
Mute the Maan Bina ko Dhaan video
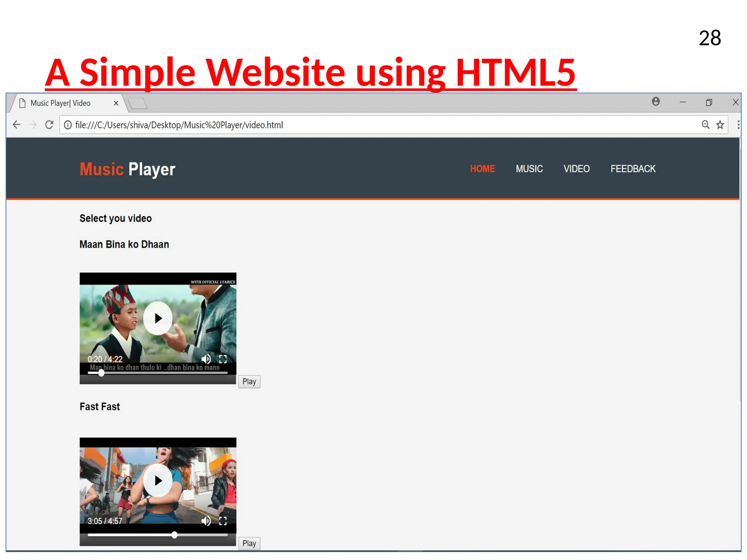206,359
